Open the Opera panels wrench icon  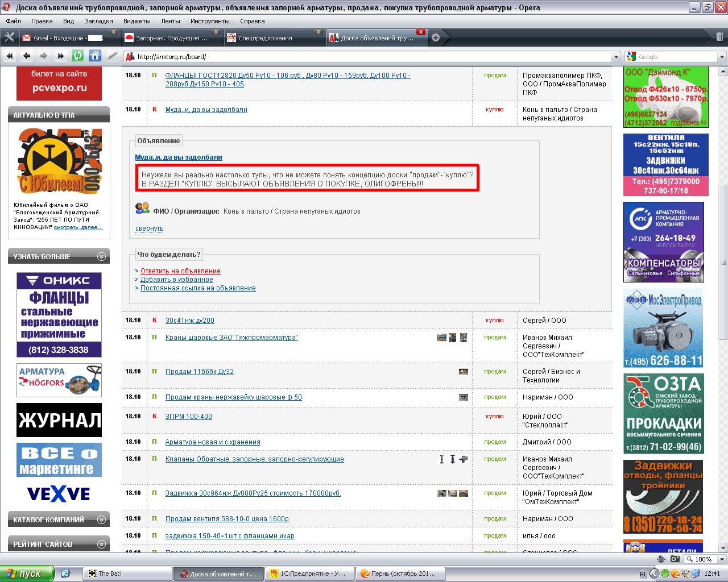tap(10, 38)
